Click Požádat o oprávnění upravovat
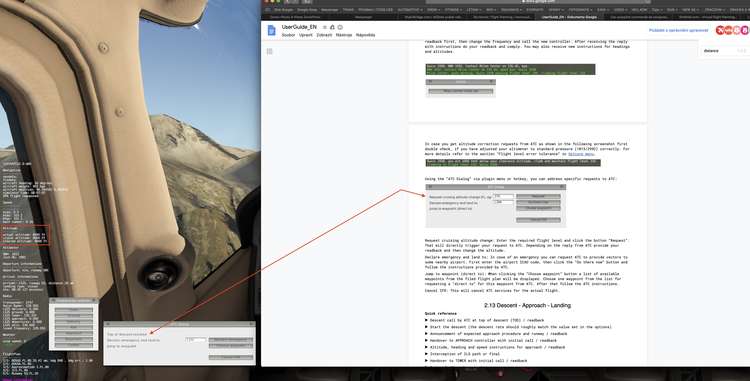Viewport: 750px width, 381px height. point(678,30)
